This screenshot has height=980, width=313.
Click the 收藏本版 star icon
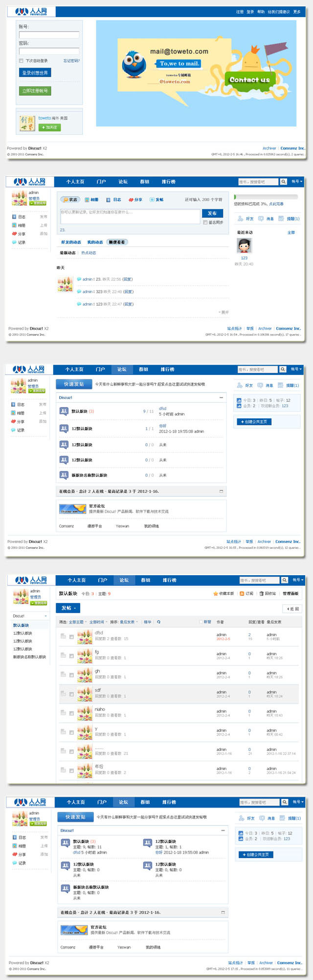coord(215,594)
